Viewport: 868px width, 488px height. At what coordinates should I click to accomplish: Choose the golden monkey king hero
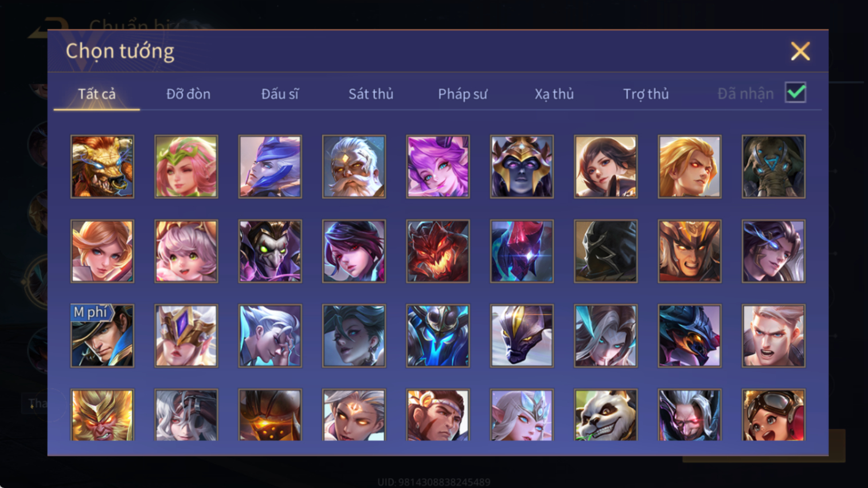(x=102, y=415)
